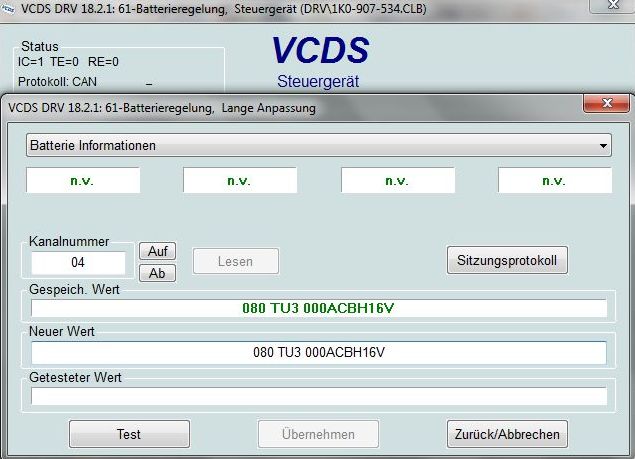Click Zurück/Abbrechen to go back
Screen dimensions: 635x459
point(507,434)
